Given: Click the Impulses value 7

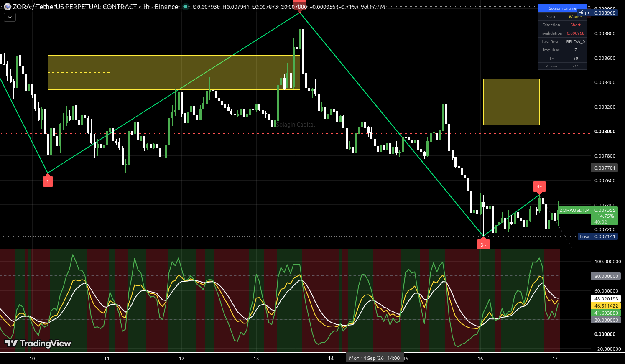Looking at the screenshot, I should (x=575, y=50).
